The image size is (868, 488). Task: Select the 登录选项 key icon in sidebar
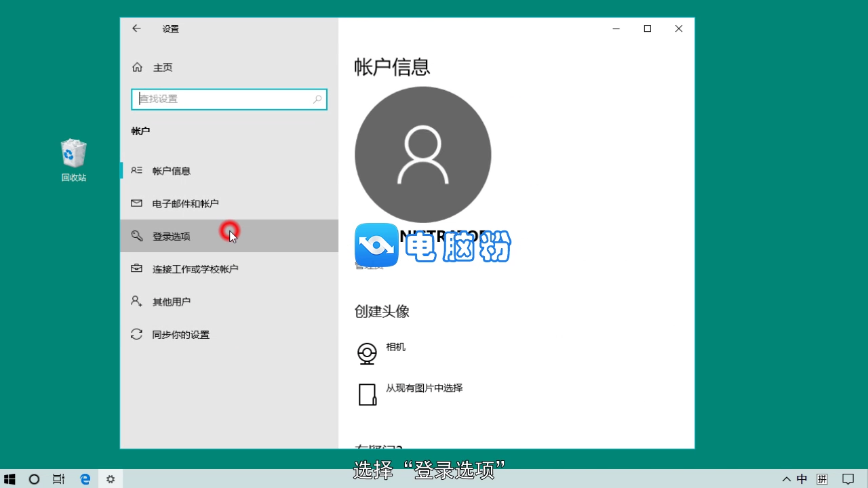click(x=136, y=236)
